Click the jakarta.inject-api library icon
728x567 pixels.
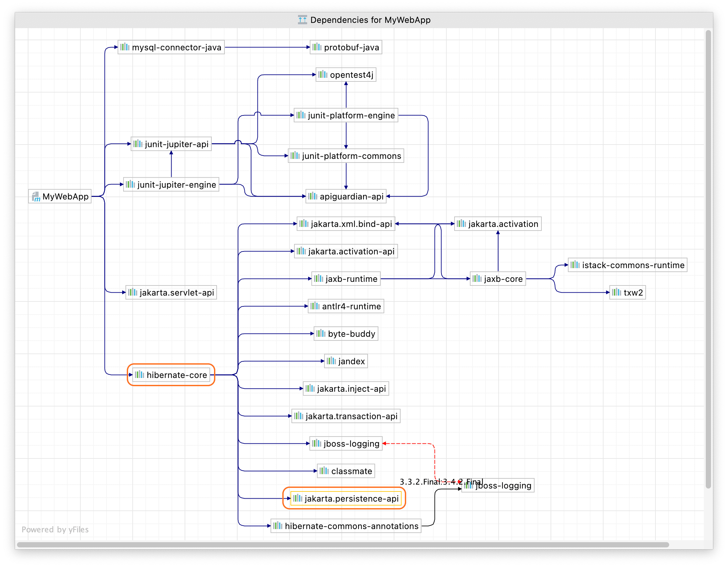[310, 388]
